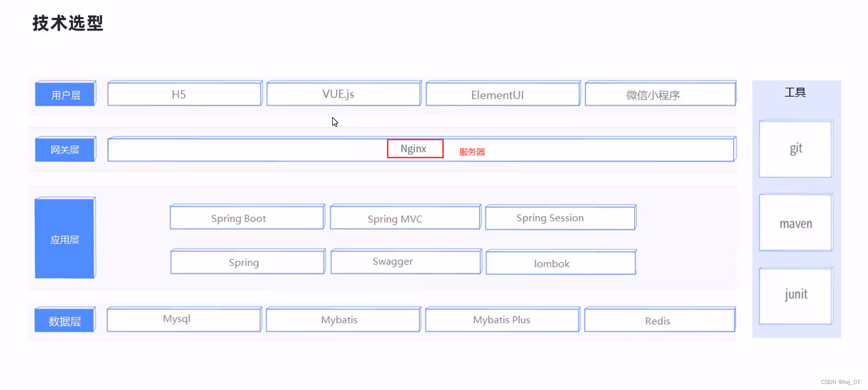The image size is (868, 390).
Task: Click the 技术选型 title heading
Action: click(x=68, y=23)
